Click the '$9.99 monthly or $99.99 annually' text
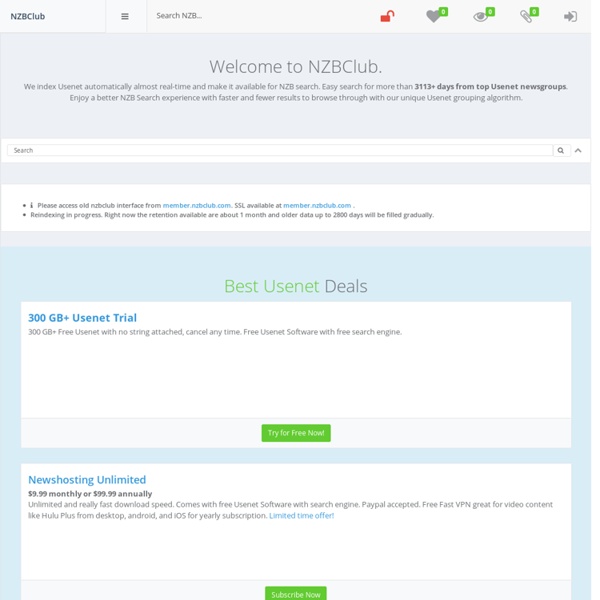Image resolution: width=600 pixels, height=600 pixels. [x=90, y=494]
